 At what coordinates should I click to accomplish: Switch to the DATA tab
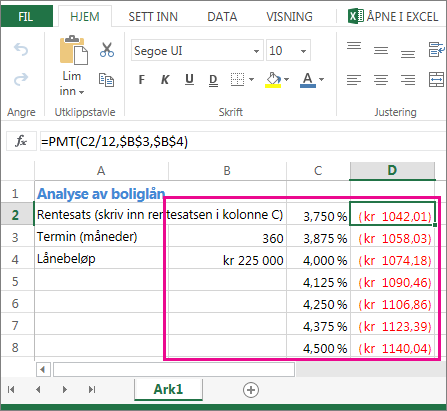[222, 16]
